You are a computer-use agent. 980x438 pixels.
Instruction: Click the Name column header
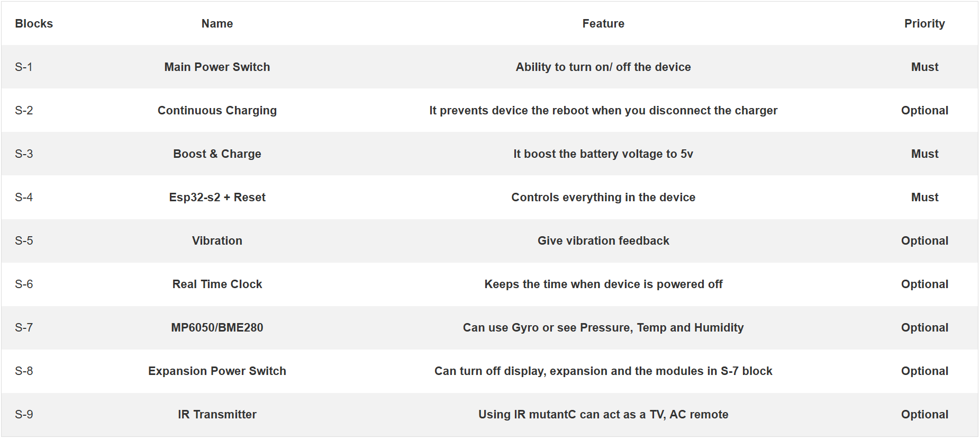217,24
